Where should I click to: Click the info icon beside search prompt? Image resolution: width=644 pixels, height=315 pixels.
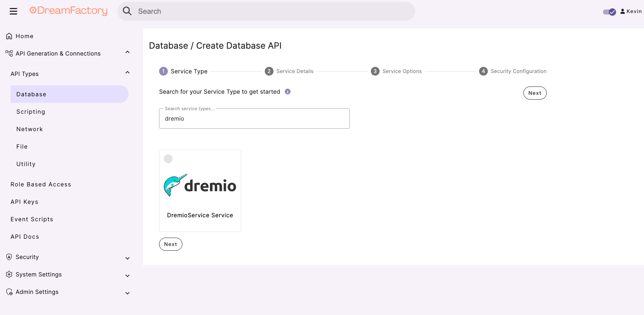288,92
